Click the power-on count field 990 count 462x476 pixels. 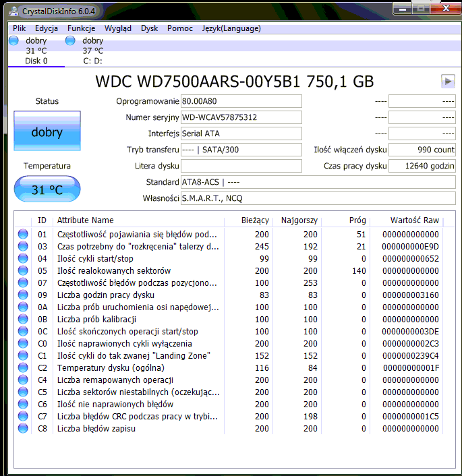pyautogui.click(x=422, y=150)
